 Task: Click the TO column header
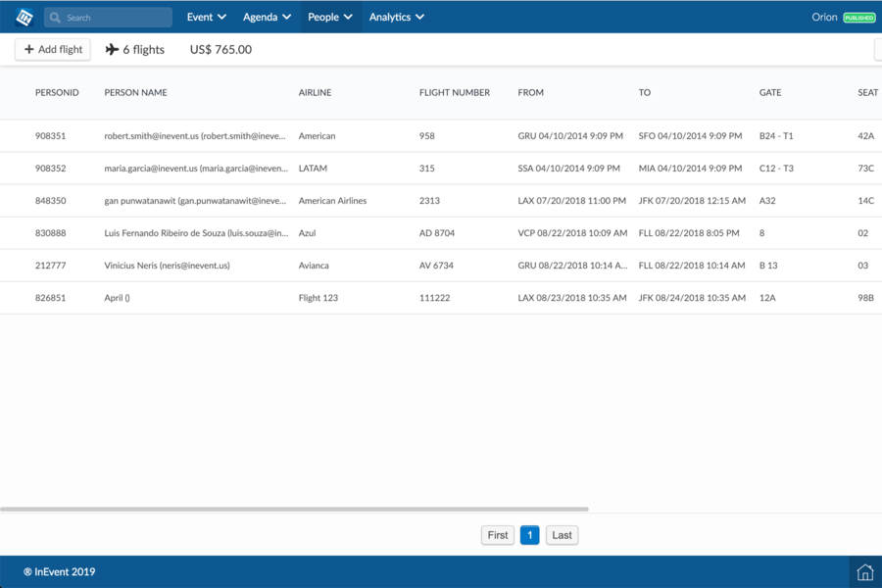(645, 92)
